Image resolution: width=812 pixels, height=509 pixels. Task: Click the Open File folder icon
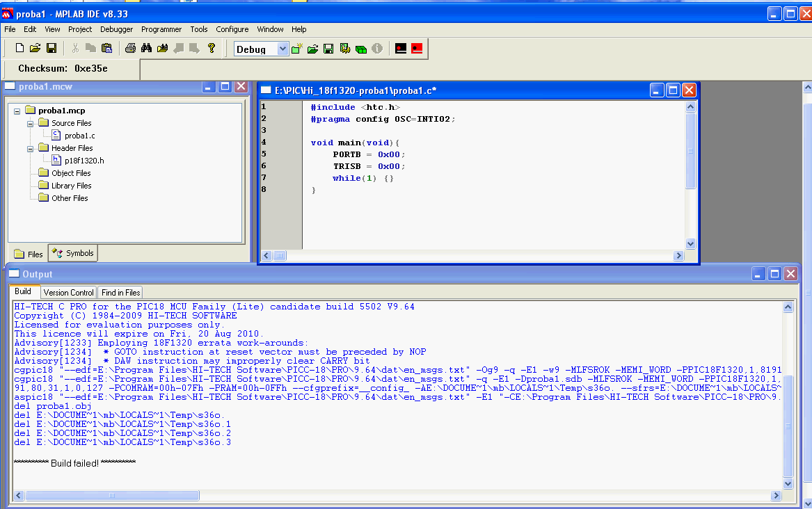coord(35,48)
